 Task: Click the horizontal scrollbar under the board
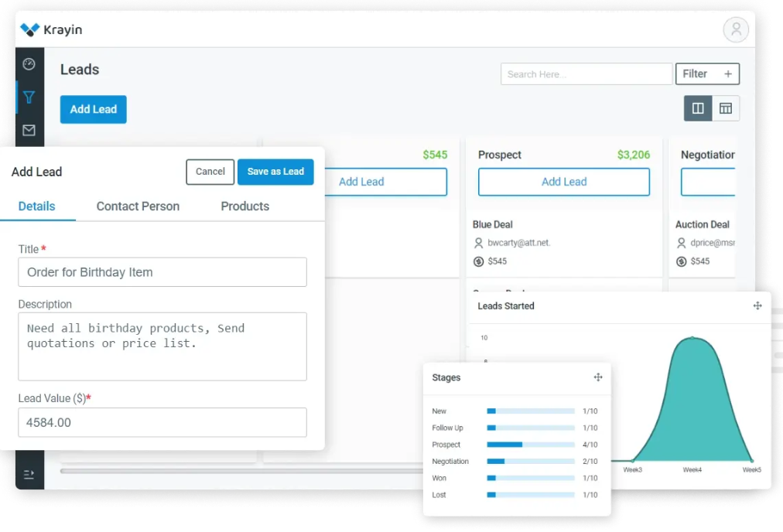[x=241, y=471]
